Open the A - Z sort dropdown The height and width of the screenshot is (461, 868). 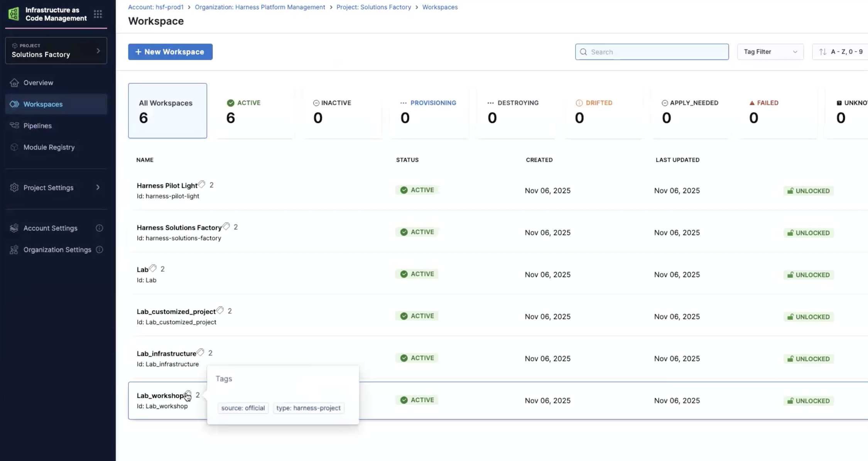841,52
